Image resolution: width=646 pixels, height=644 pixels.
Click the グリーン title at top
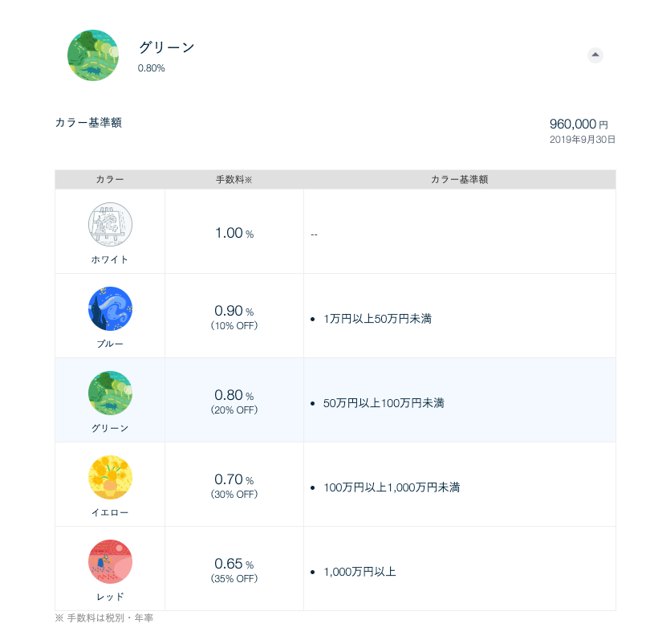pyautogui.click(x=166, y=47)
